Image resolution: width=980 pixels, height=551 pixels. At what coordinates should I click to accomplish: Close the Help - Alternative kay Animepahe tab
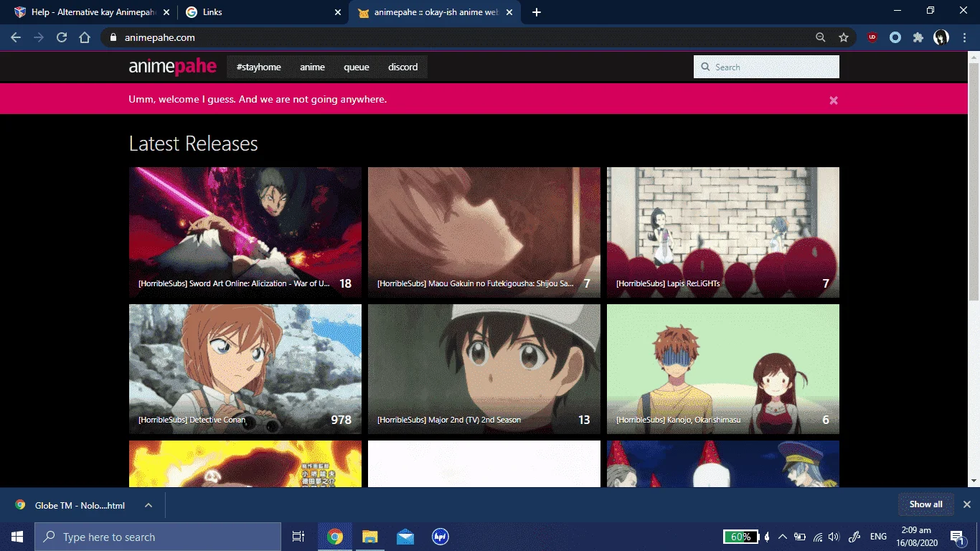click(166, 12)
